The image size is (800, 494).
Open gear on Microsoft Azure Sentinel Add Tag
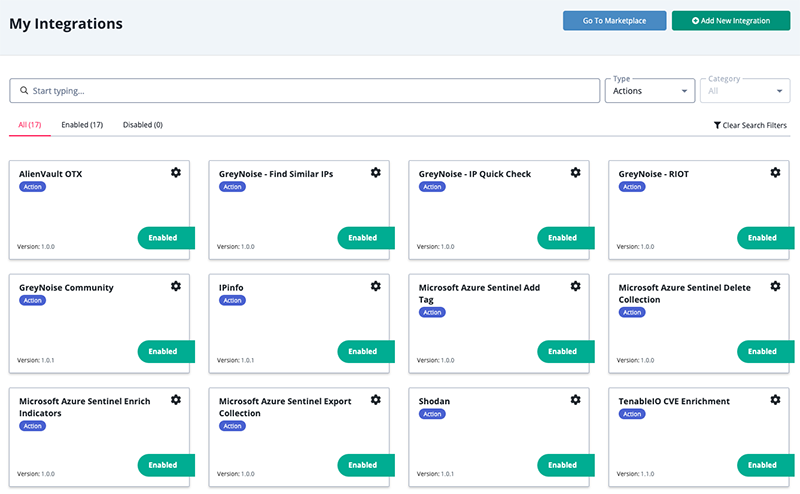tap(576, 286)
